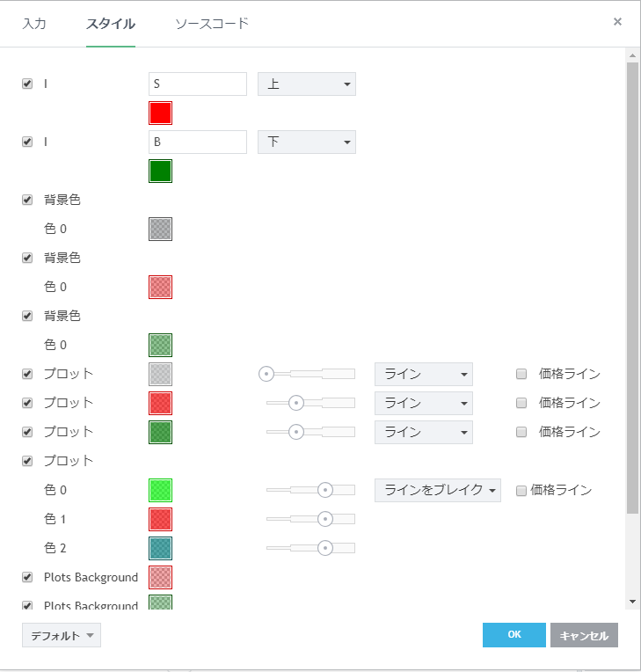641x672 pixels.
Task: Open the teal 色 2 color swatch
Action: [160, 548]
